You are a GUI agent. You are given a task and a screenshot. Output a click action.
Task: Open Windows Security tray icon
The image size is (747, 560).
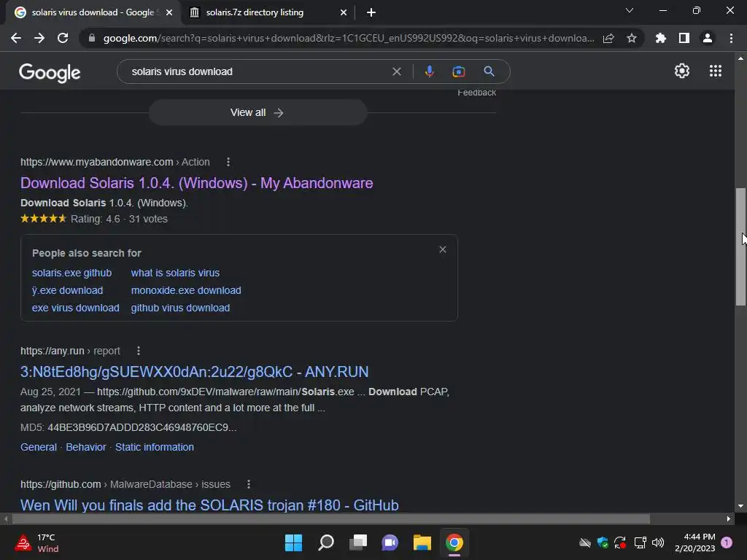603,542
